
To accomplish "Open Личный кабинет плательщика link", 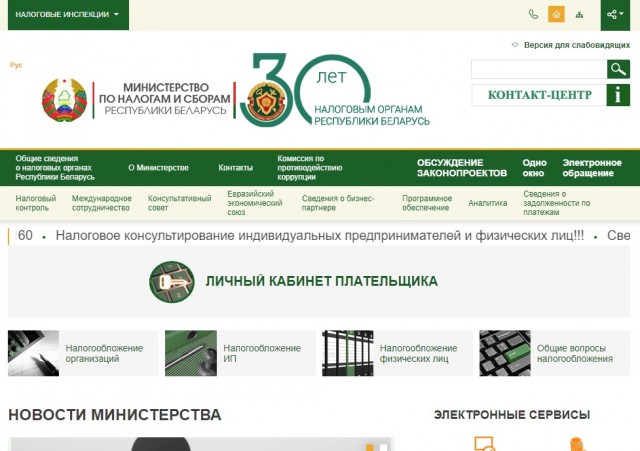I will click(x=321, y=281).
